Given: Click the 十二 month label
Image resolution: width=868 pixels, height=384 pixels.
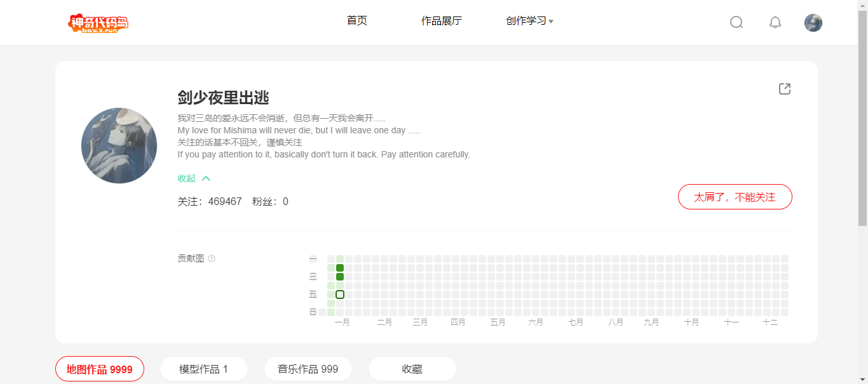Looking at the screenshot, I should 770,322.
